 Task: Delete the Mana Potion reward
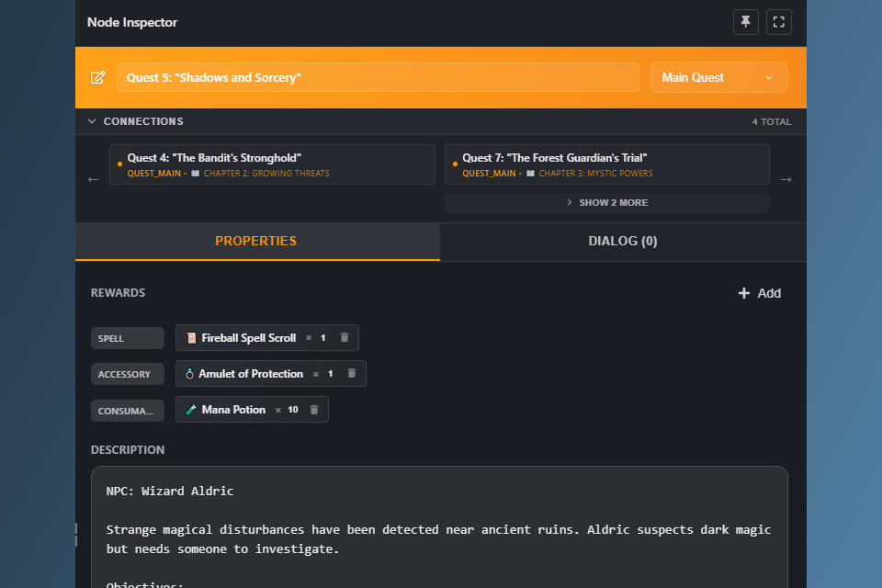(314, 409)
